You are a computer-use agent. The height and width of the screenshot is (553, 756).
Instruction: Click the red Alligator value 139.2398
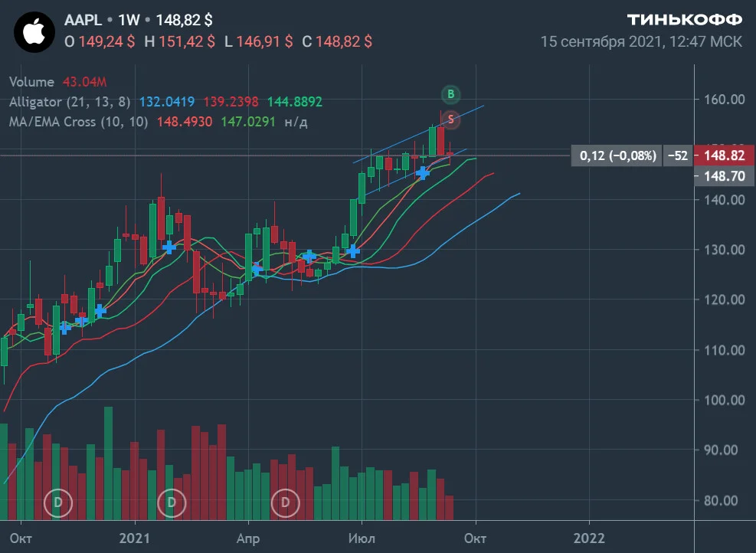click(x=231, y=102)
